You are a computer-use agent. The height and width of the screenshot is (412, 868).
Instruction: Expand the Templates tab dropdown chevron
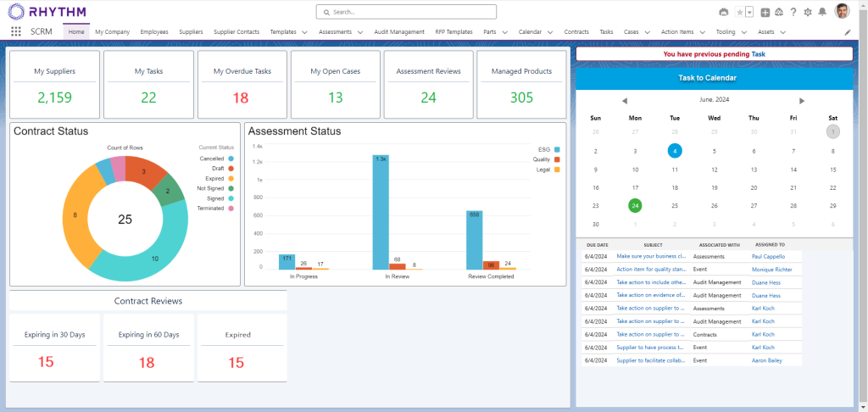tap(305, 32)
